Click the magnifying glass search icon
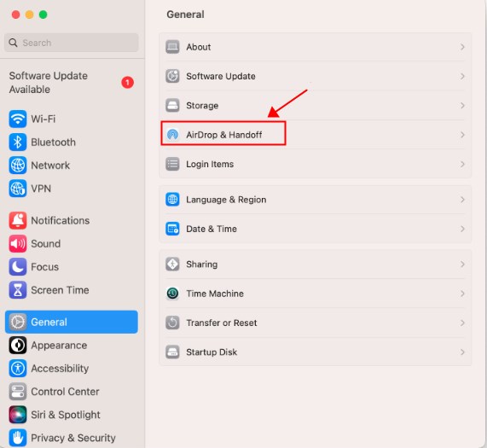Screen dimensions: 487x448 13,43
